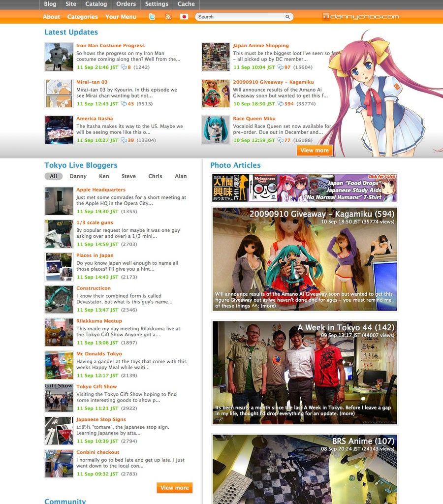This screenshot has height=504, width=443.
Task: Click comment bubble icon on Race Queen Miku
Action: [x=281, y=140]
